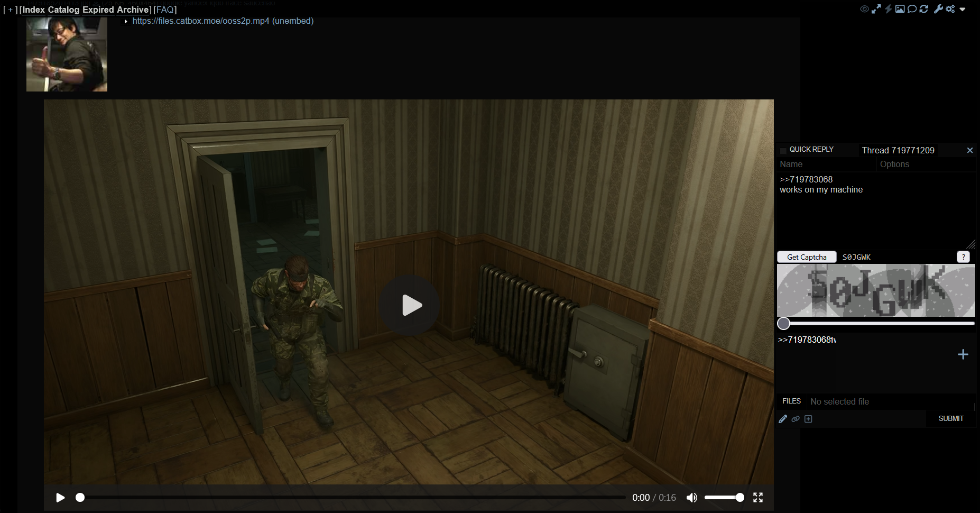Screen dimensions: 980x513
Task: Click the video time display 0:00 / 0:16
Action: click(654, 498)
